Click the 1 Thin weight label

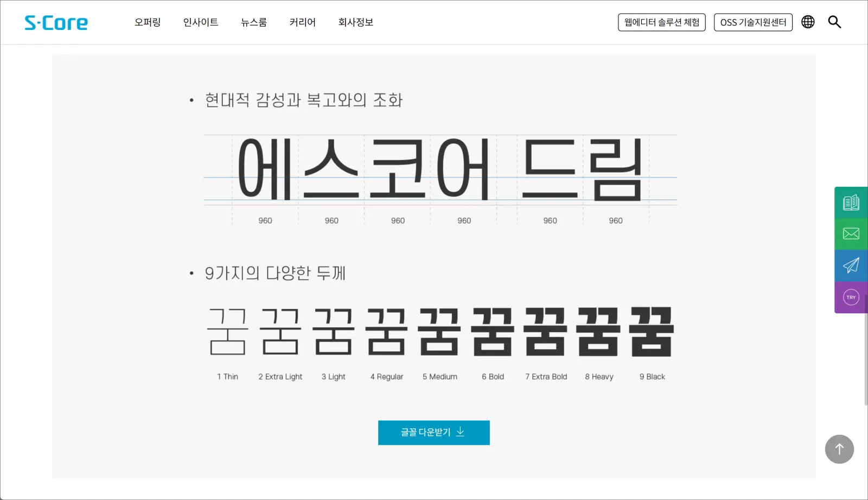click(227, 377)
